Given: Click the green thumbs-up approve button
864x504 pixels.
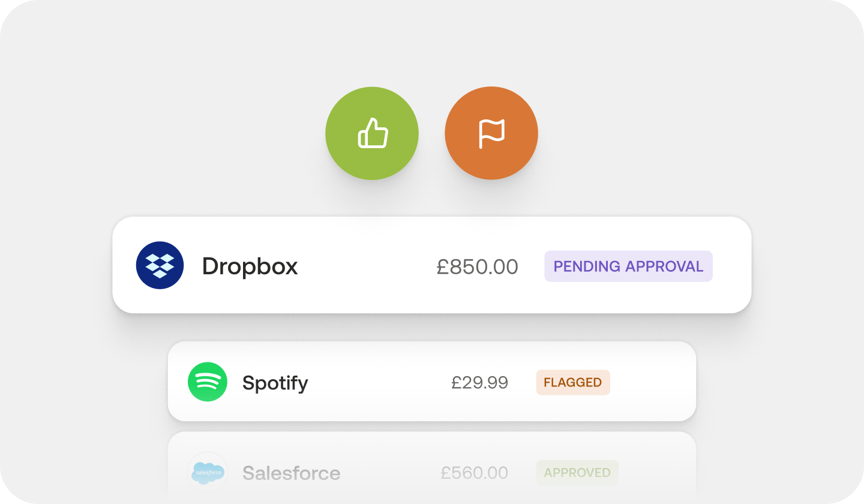Looking at the screenshot, I should coord(372,133).
